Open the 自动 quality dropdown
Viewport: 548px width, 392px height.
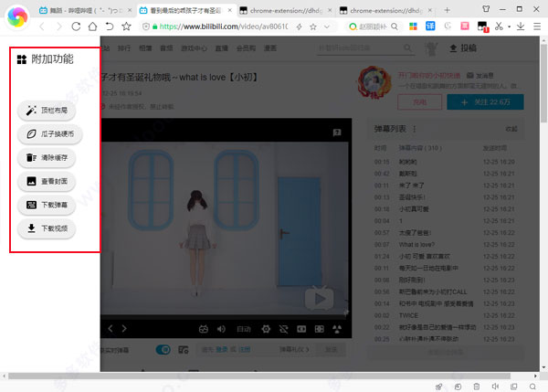pos(245,328)
